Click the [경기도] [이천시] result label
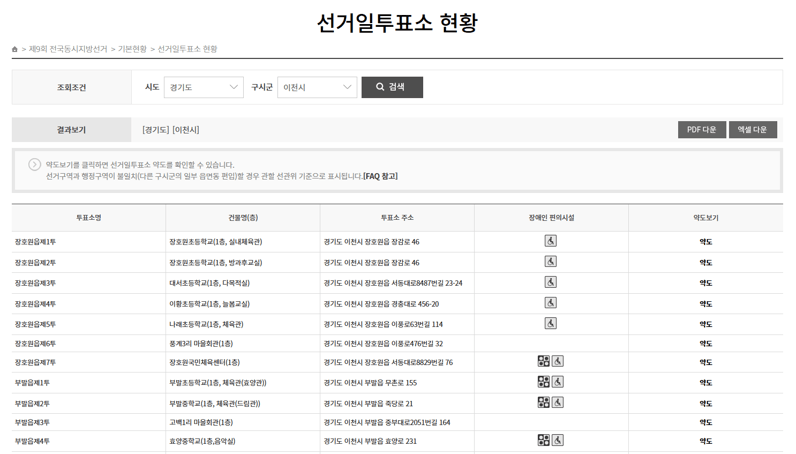This screenshot has width=796, height=454. (x=171, y=130)
